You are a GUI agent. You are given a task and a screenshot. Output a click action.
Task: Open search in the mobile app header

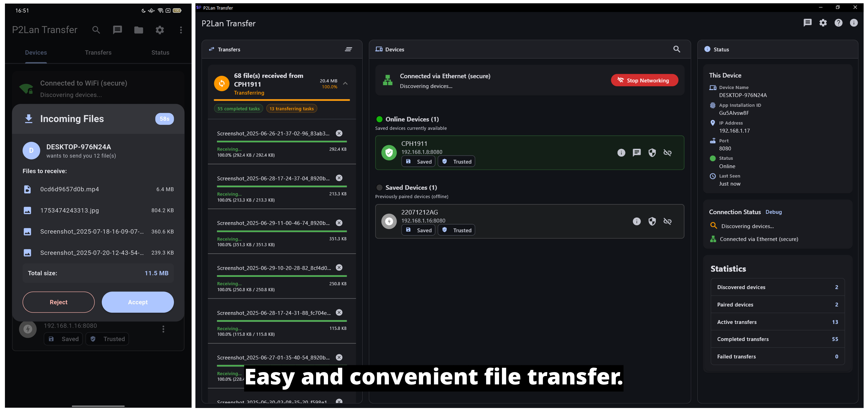(x=96, y=30)
